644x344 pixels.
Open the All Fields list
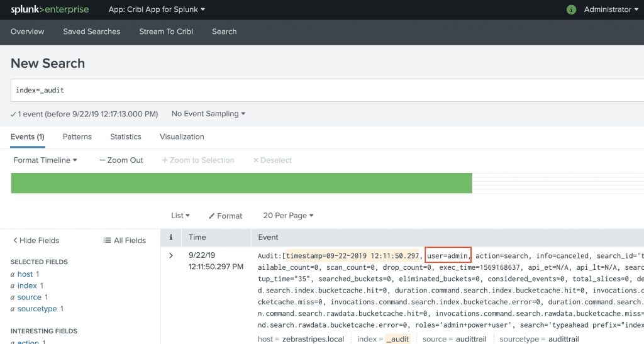[125, 240]
